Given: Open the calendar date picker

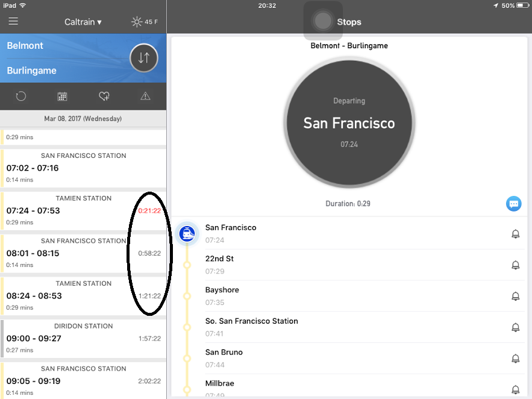Looking at the screenshot, I should [62, 96].
